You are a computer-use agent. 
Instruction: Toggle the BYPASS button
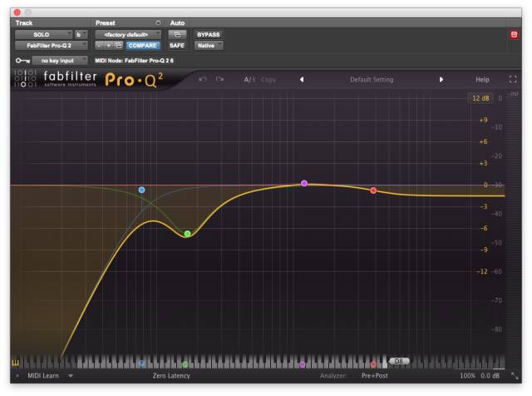(x=209, y=34)
